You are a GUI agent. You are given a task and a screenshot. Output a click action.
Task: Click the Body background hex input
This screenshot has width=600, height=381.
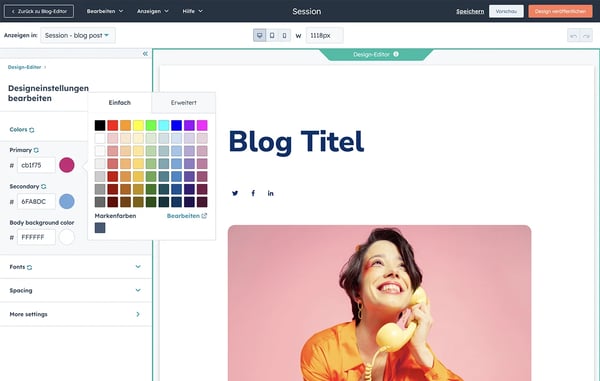[x=36, y=238]
